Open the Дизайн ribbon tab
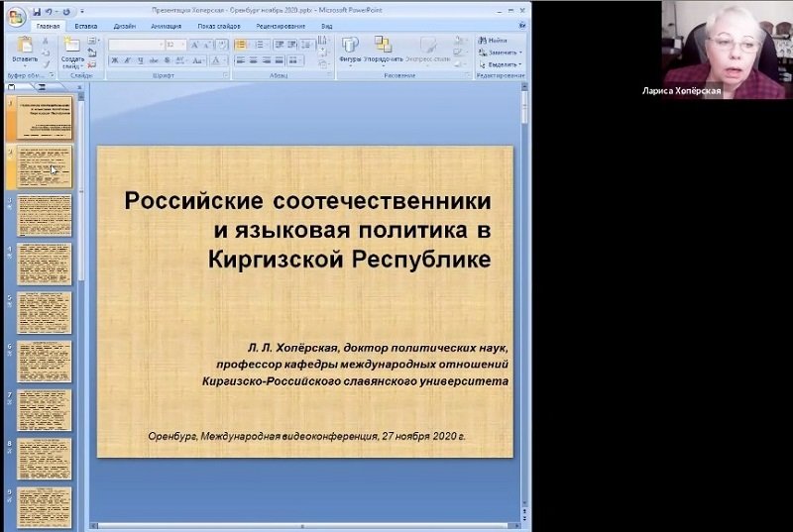 click(x=124, y=26)
